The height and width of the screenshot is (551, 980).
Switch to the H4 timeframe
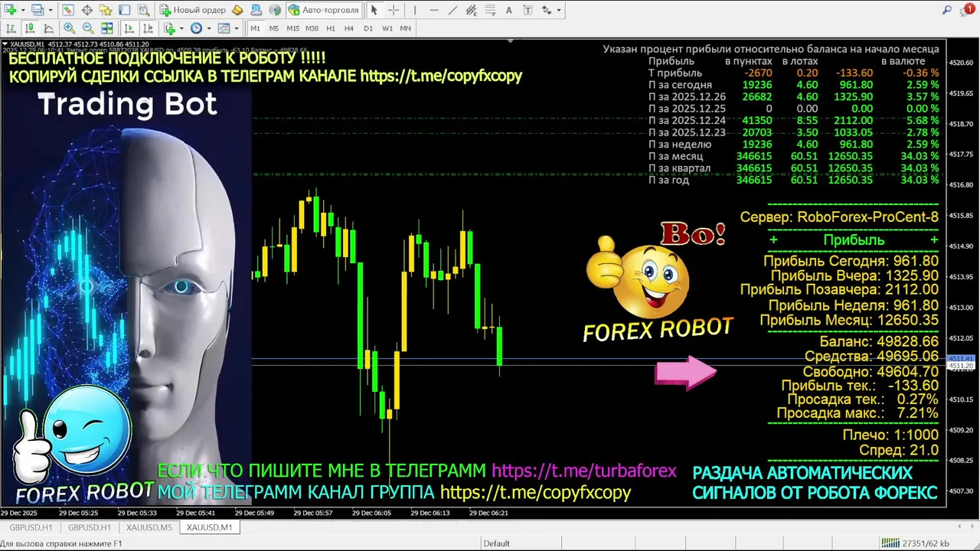(349, 28)
